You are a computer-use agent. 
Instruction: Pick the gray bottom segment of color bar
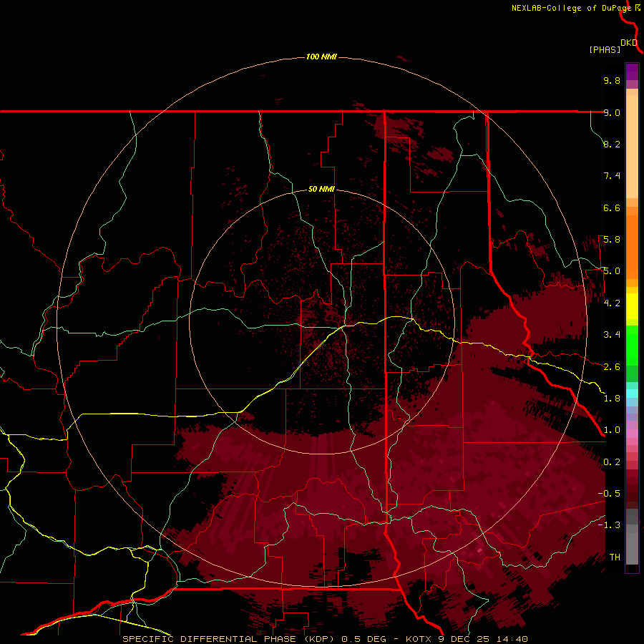click(x=632, y=546)
